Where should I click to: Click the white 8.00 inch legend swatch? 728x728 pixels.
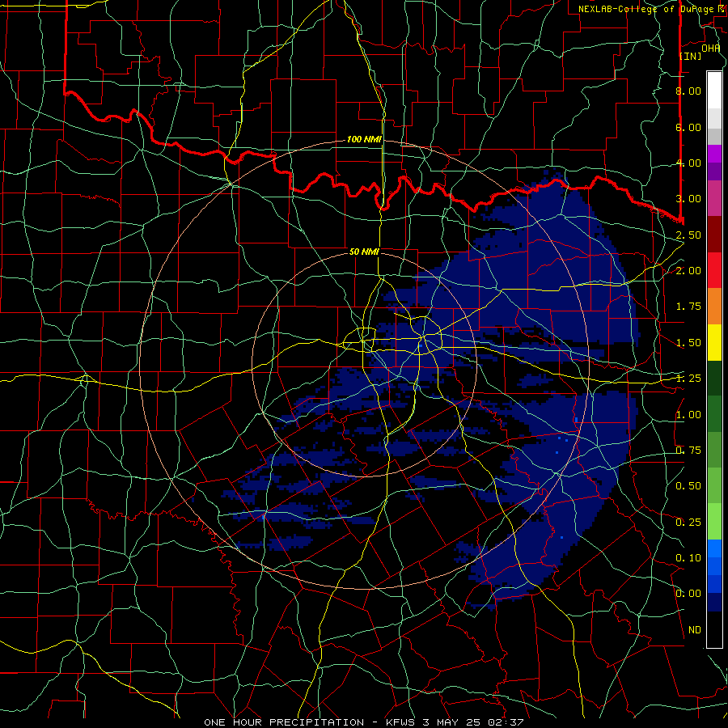point(714,91)
